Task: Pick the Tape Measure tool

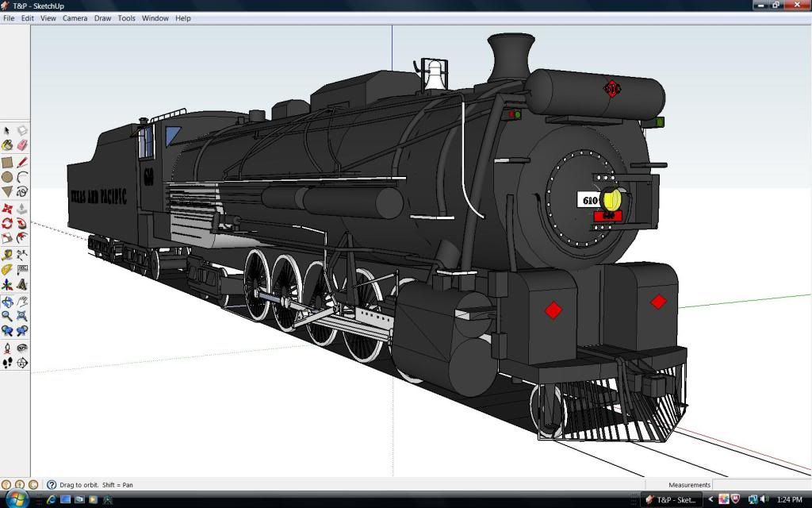Action: pyautogui.click(x=6, y=255)
